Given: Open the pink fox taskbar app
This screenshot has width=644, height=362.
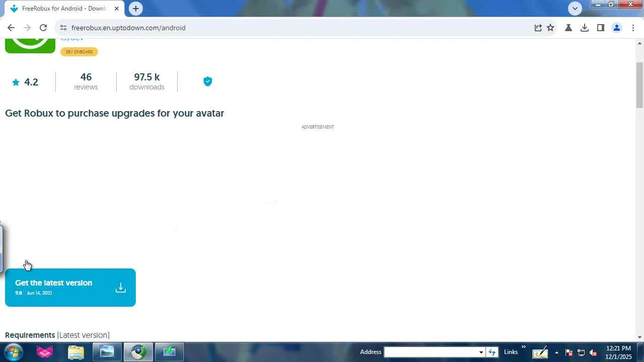Looking at the screenshot, I should [x=45, y=352].
